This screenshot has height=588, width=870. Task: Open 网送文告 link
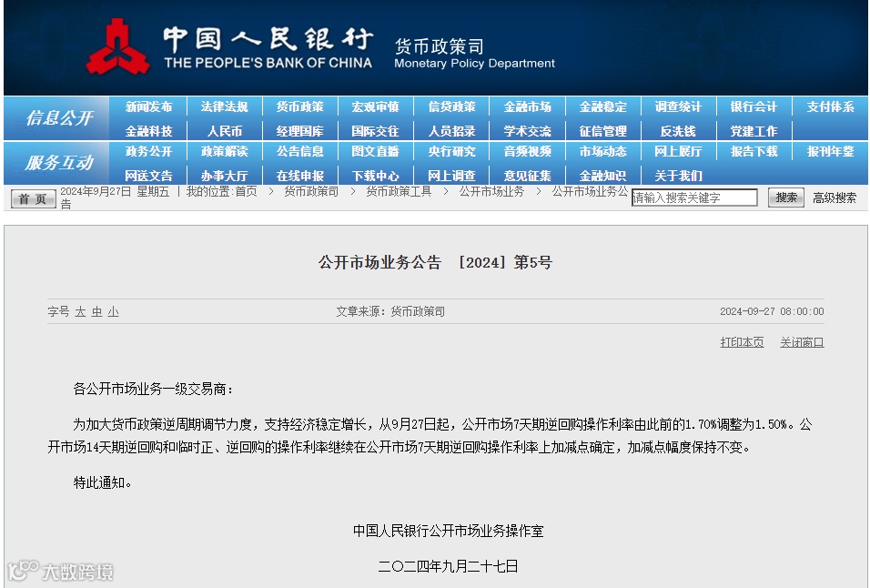coord(148,176)
